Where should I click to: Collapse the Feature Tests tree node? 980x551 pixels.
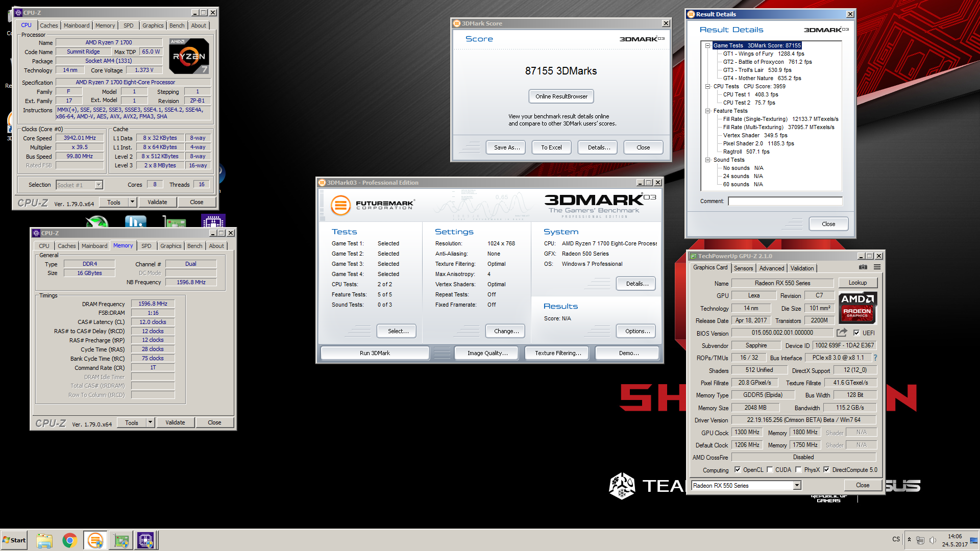pyautogui.click(x=708, y=111)
